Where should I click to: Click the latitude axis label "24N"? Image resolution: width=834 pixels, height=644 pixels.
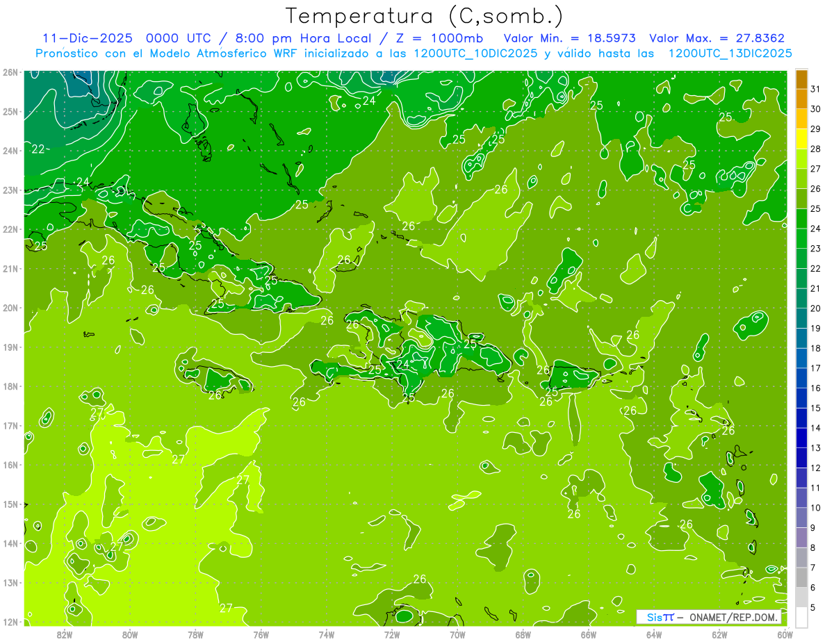10,151
